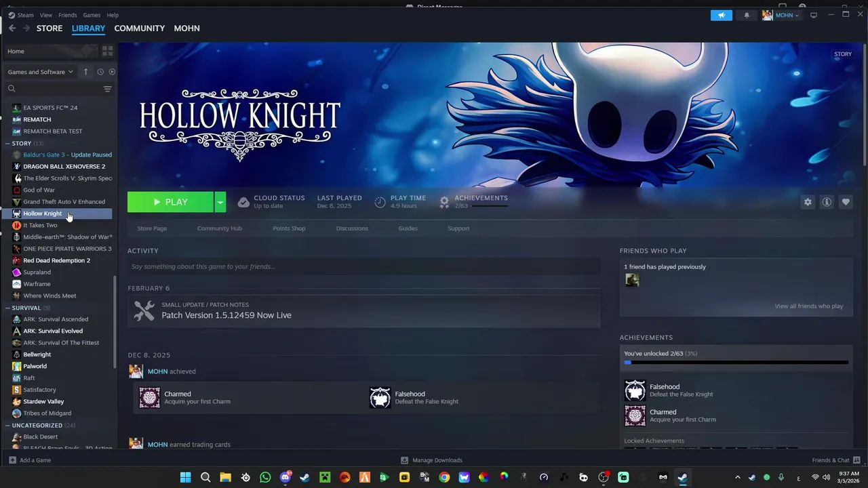The width and height of the screenshot is (868, 488).
Task: Open the Points Shop link
Action: click(x=289, y=228)
